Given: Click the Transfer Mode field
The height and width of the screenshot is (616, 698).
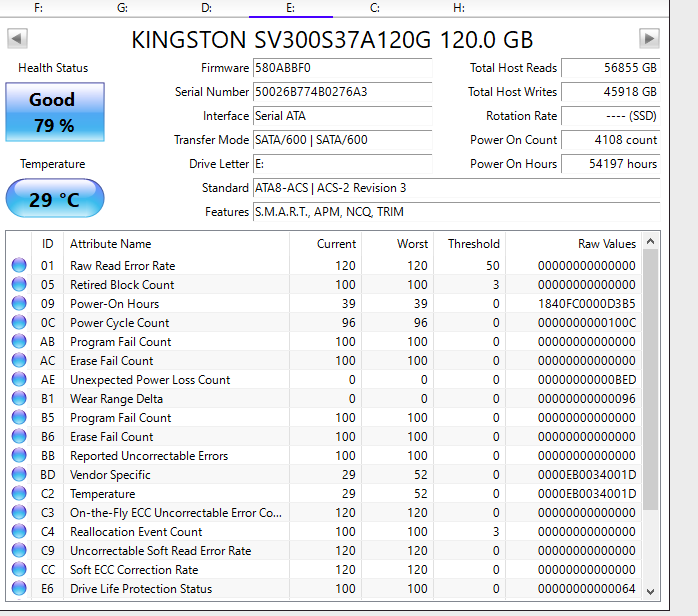Looking at the screenshot, I should pos(342,140).
